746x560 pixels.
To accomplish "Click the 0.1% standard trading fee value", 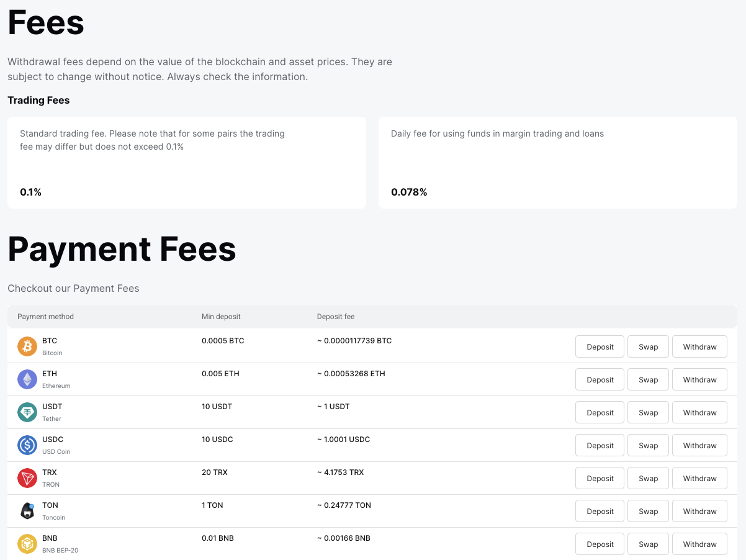I will click(x=30, y=192).
